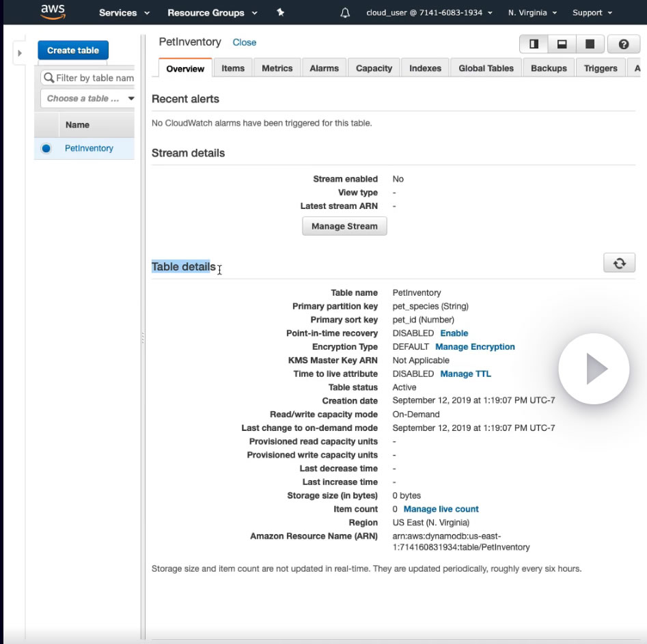Switch to the Indexes tab
The height and width of the screenshot is (644, 647).
pos(425,68)
